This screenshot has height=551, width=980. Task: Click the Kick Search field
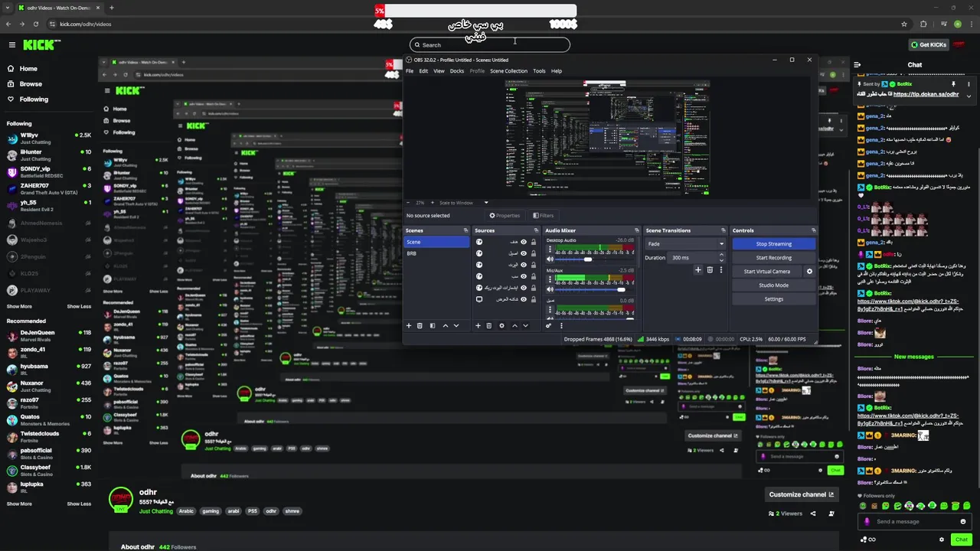(490, 45)
